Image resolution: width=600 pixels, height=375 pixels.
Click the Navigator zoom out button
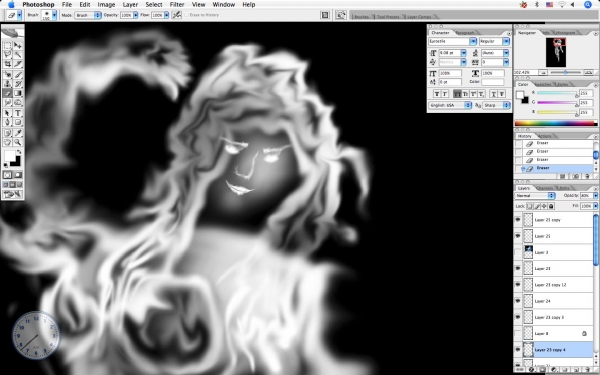543,72
